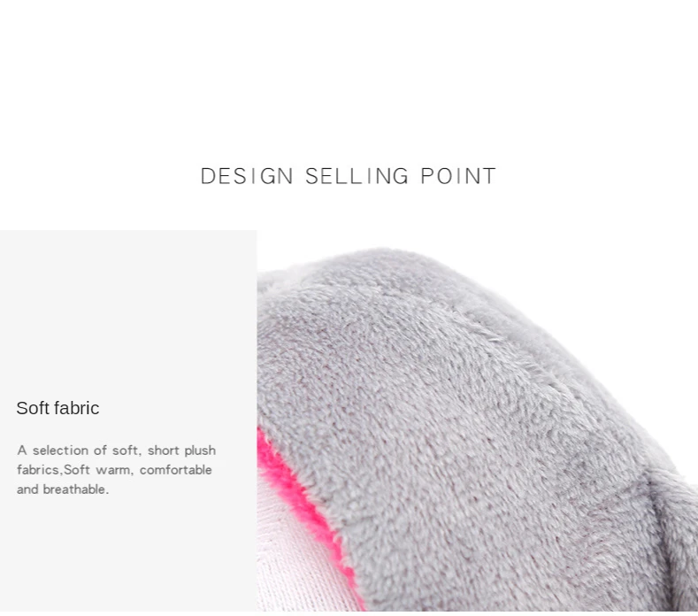698x616 pixels.
Task: Click the text and breathable.
Action: pos(63,489)
